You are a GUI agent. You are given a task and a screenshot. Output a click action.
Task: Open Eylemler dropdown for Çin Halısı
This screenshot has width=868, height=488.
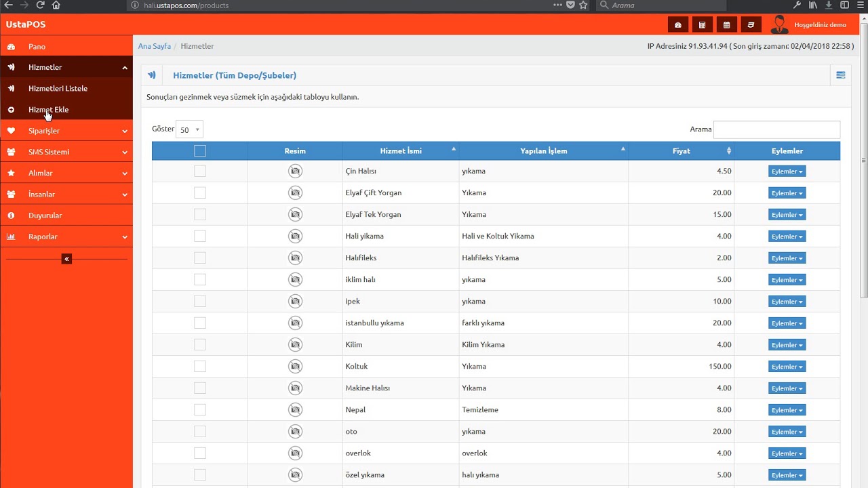pos(787,171)
